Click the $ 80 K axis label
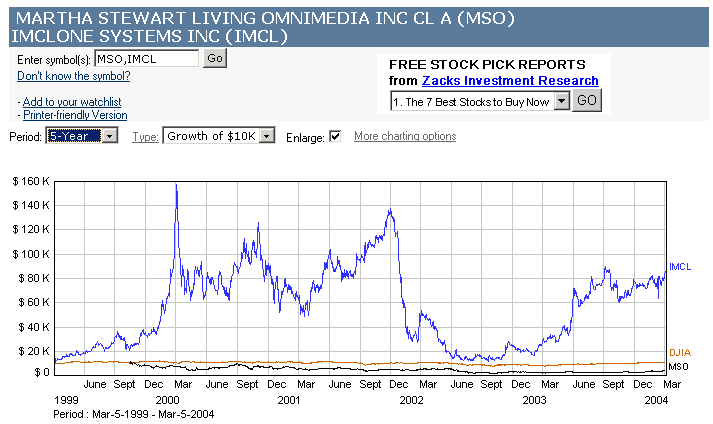Screen dimensions: 713x424 point(34,278)
